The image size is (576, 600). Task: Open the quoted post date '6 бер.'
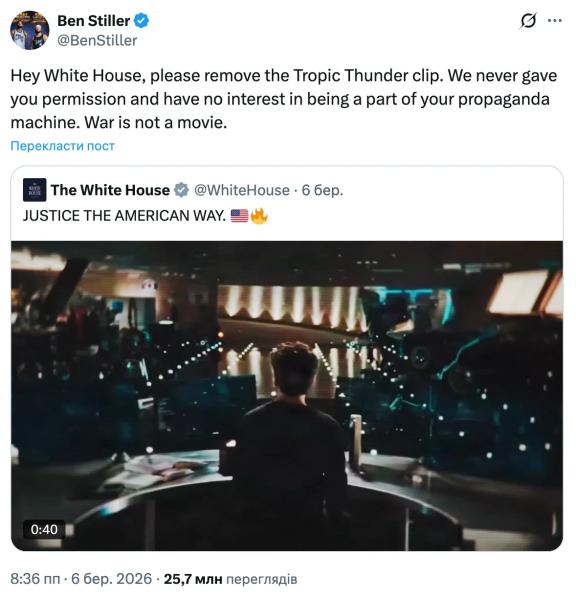point(322,190)
